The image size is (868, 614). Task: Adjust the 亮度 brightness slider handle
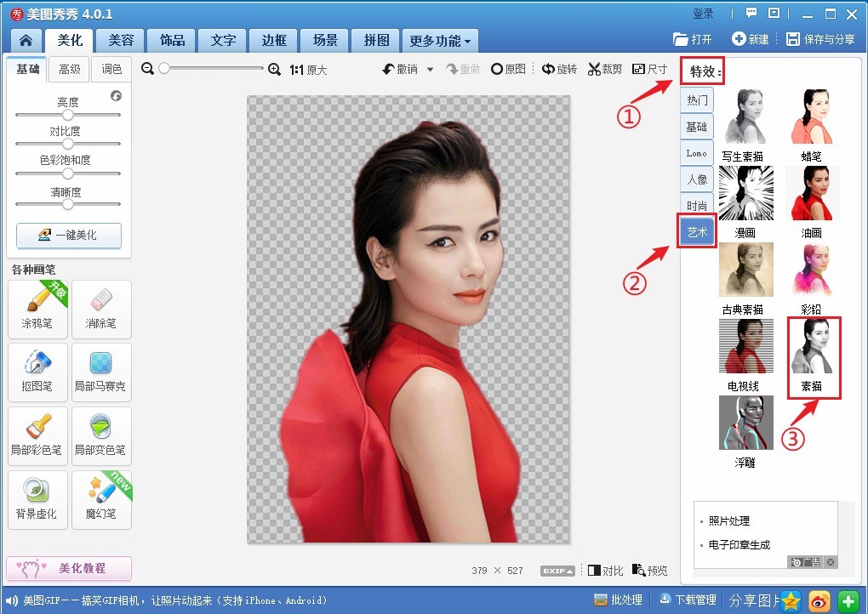click(67, 115)
